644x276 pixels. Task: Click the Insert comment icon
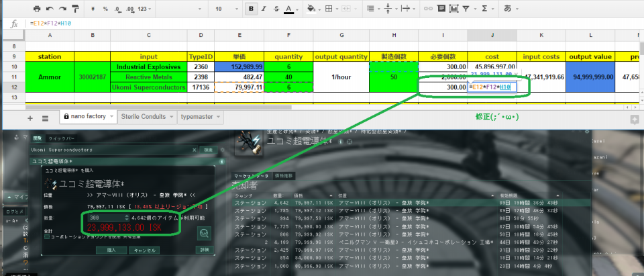point(441,9)
